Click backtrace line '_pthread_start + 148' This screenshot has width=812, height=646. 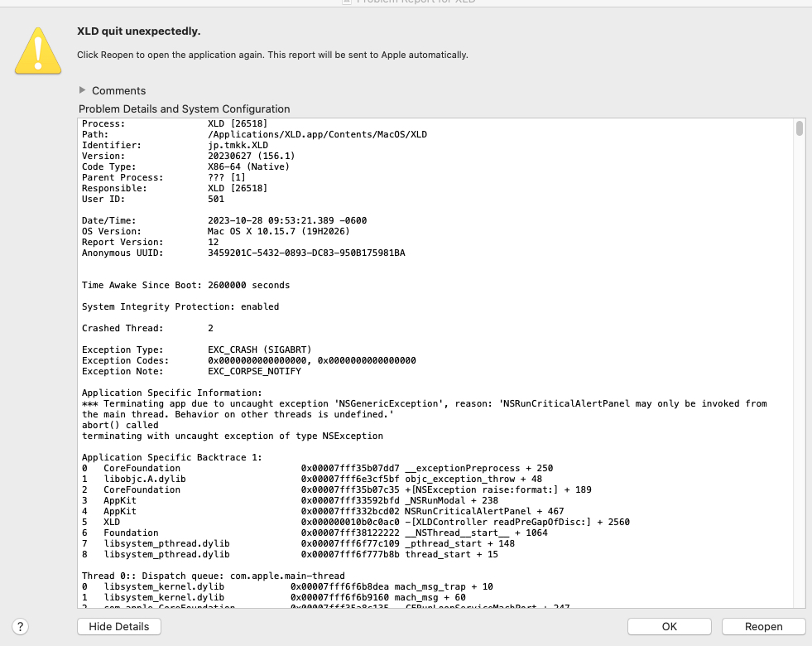(x=298, y=544)
